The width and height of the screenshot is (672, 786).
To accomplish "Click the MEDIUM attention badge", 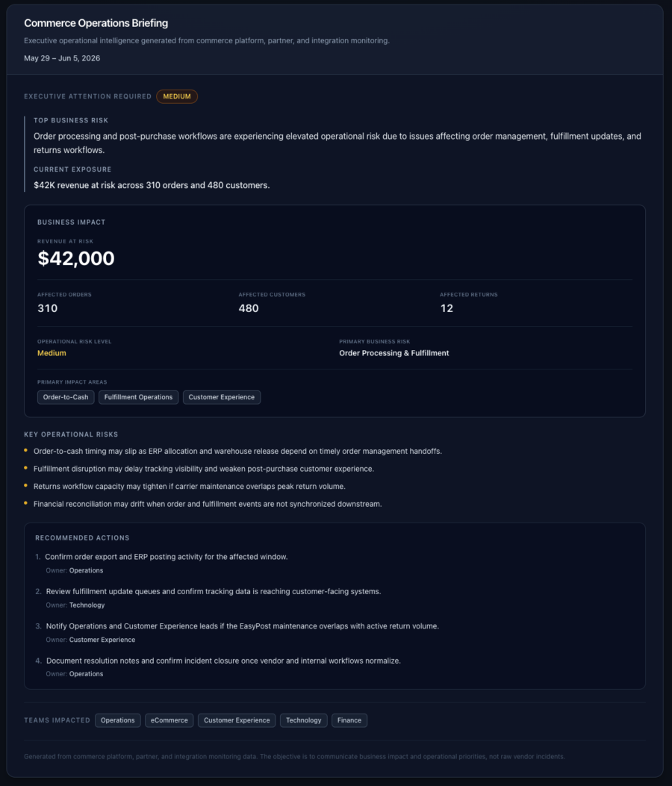I will [x=176, y=96].
